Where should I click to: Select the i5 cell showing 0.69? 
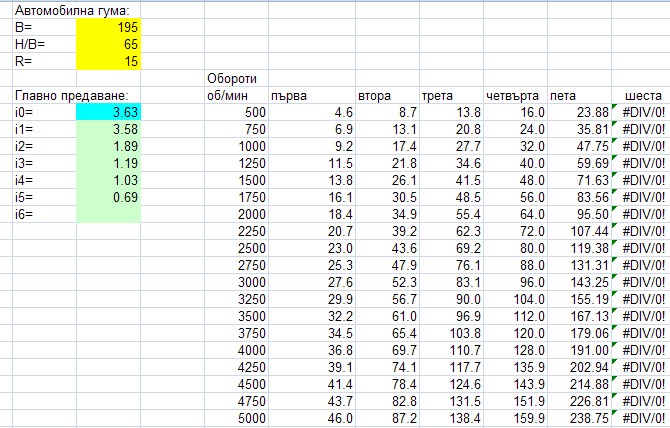click(108, 197)
